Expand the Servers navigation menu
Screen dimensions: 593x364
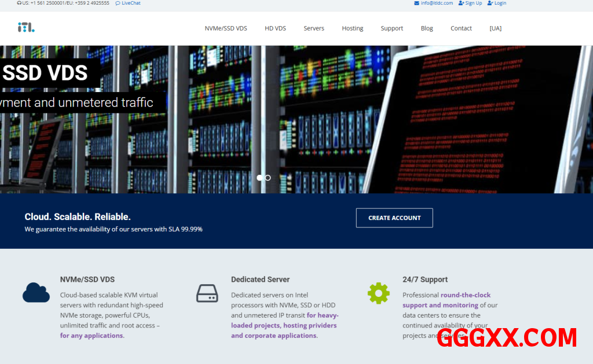314,28
